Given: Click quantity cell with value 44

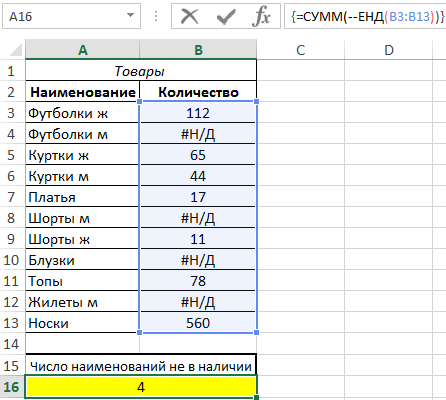Looking at the screenshot, I should (x=198, y=176).
